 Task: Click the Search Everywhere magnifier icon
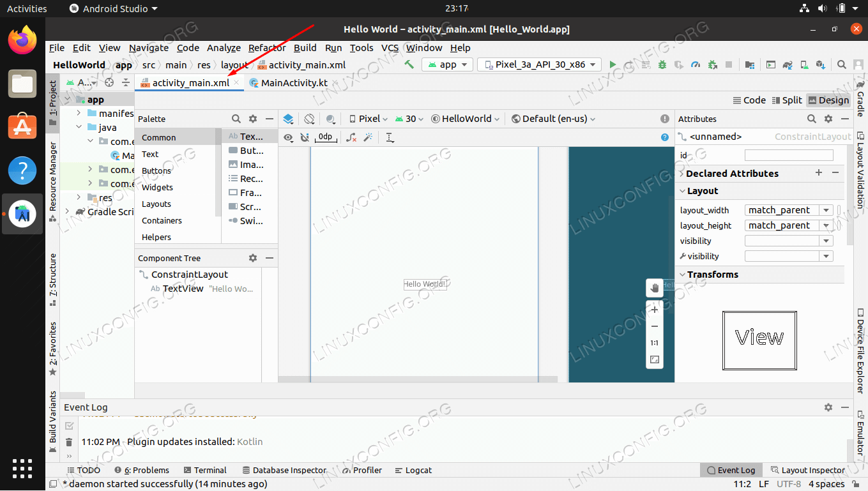842,64
